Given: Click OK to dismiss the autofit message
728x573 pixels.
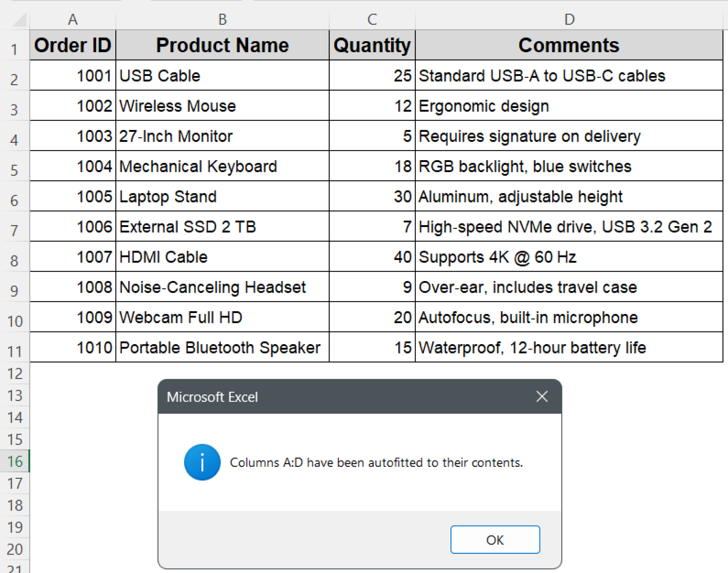Looking at the screenshot, I should point(495,540).
